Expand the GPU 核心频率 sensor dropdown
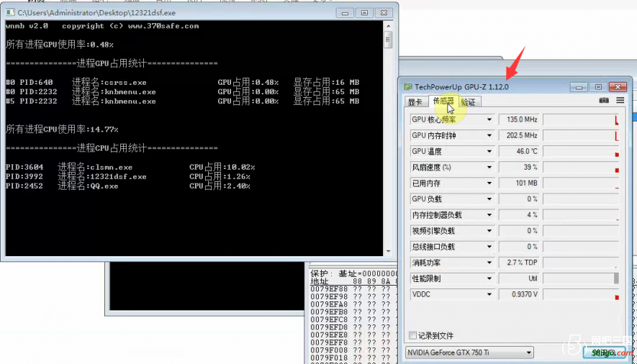Viewport: 637px width, 364px height. tap(489, 119)
